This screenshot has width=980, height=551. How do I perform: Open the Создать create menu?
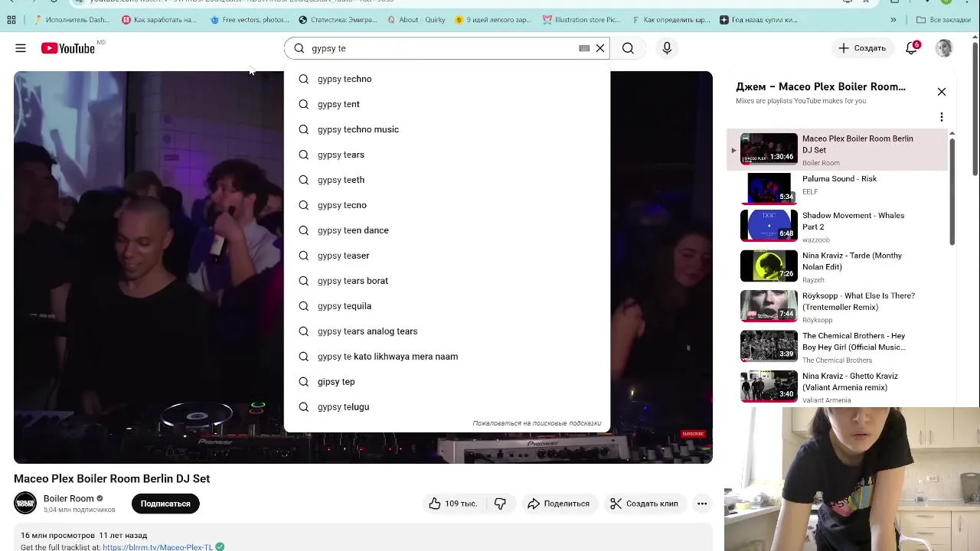coord(862,48)
